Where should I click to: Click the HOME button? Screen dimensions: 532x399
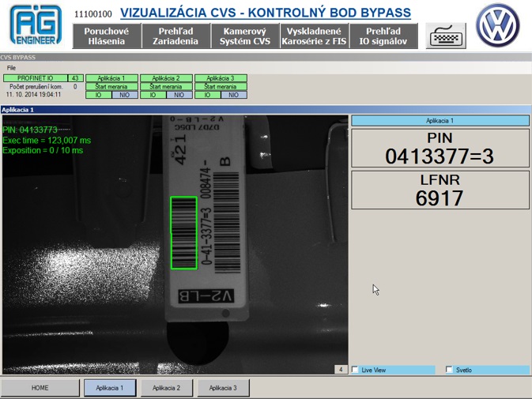[40, 388]
